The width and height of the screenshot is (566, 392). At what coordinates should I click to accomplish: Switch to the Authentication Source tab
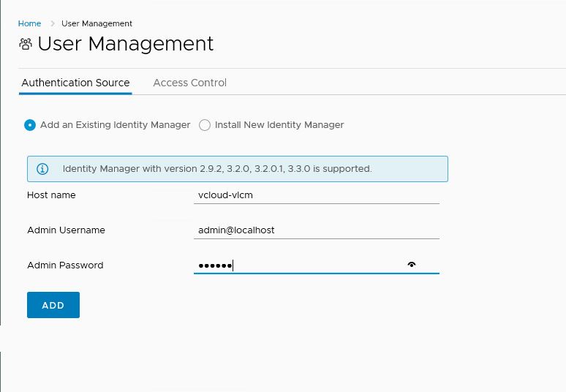(x=75, y=83)
